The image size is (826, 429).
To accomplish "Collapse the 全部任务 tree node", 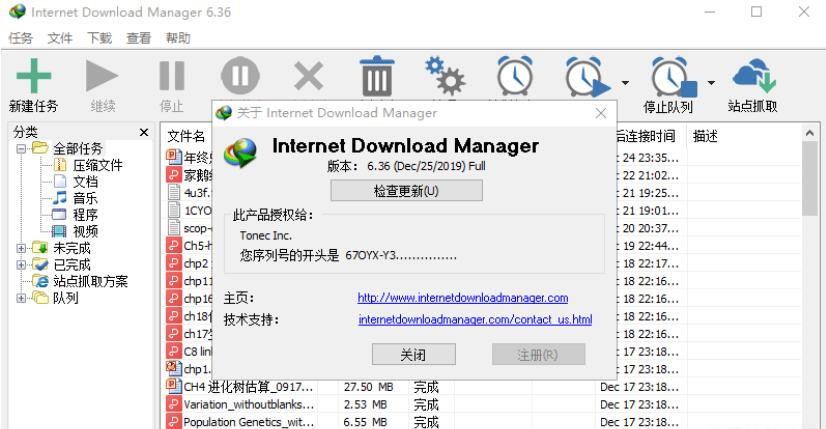I will (21, 149).
